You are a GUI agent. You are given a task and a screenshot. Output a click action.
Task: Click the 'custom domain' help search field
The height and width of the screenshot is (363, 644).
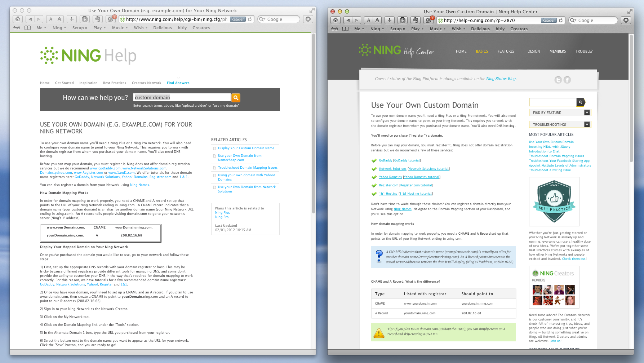click(x=182, y=98)
